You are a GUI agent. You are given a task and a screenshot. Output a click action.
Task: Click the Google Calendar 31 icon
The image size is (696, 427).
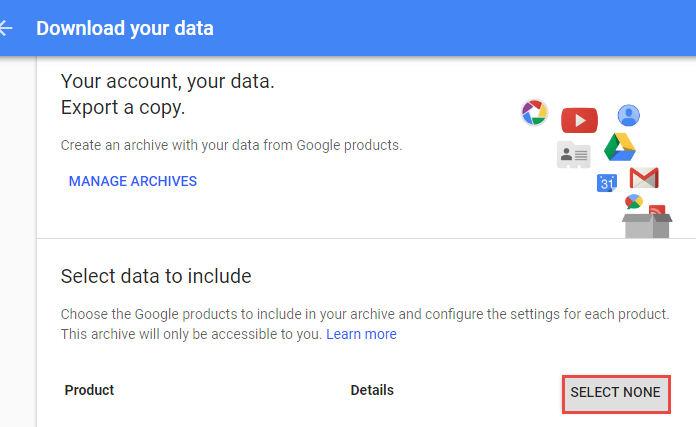pos(607,182)
